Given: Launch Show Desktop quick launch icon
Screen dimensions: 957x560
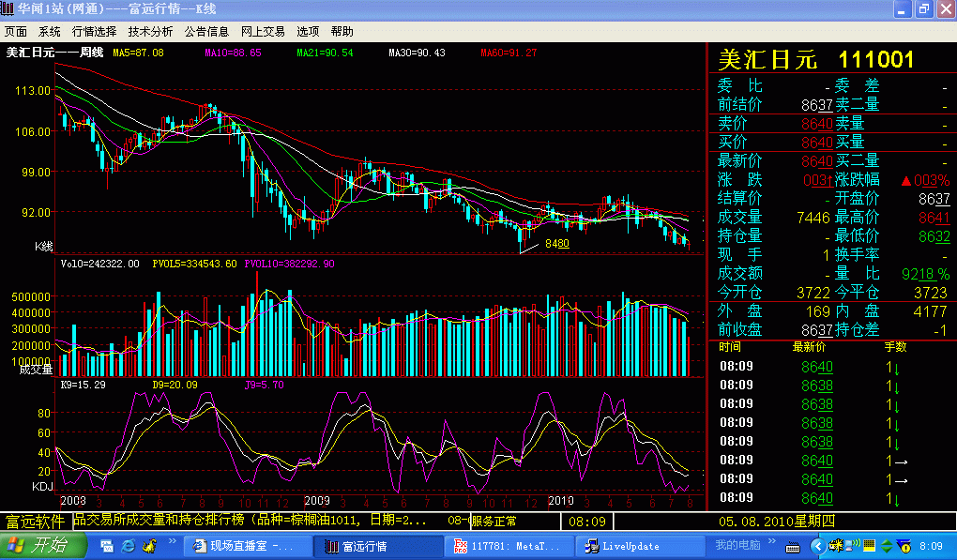Looking at the screenshot, I should pyautogui.click(x=107, y=546).
